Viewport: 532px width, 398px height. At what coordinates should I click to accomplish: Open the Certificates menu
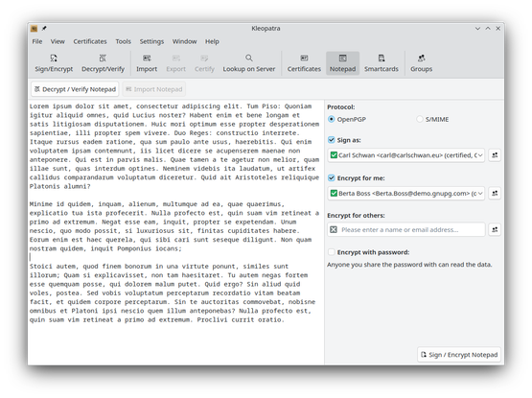tap(90, 41)
